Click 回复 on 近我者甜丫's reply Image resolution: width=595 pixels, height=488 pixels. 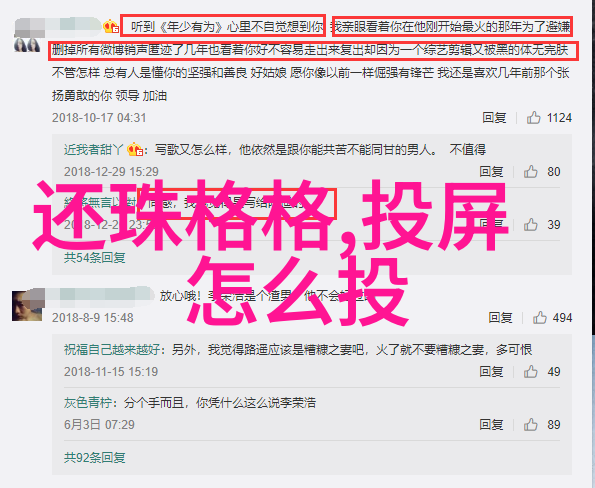491,172
